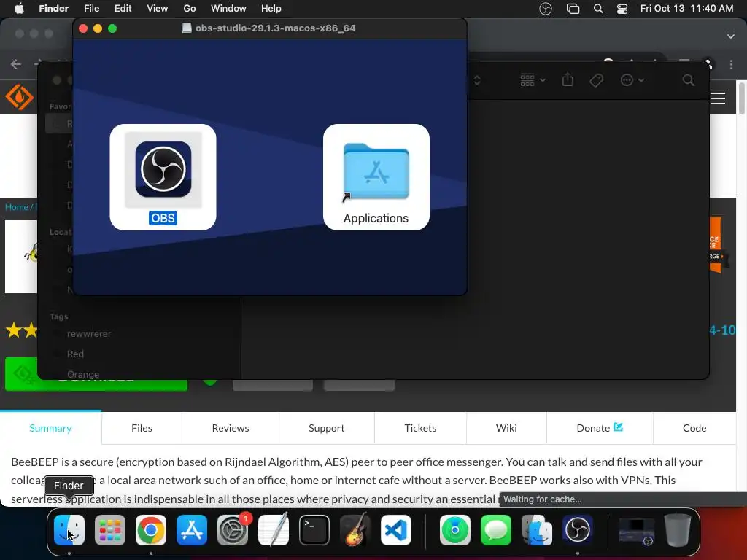Screen dimensions: 747x560
Task: Switch to the Support tab
Action: point(326,428)
